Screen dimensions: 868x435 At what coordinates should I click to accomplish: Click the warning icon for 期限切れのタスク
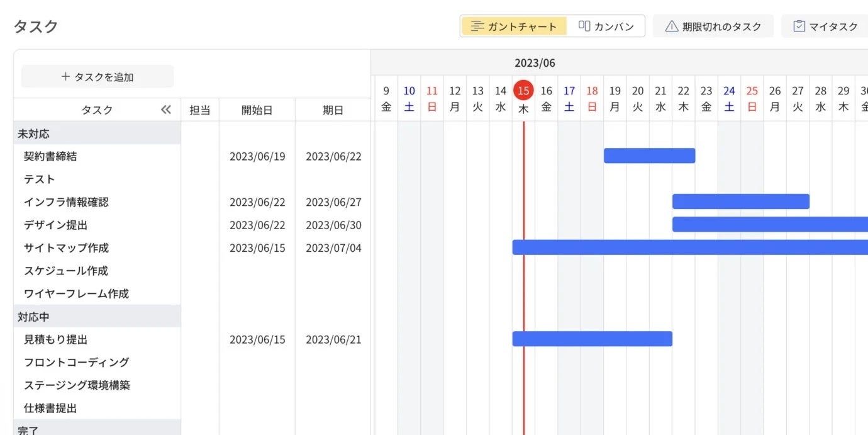coord(672,26)
